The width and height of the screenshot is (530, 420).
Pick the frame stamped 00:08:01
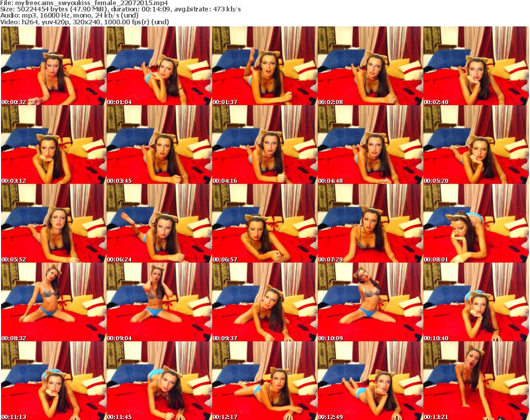pyautogui.click(x=476, y=224)
